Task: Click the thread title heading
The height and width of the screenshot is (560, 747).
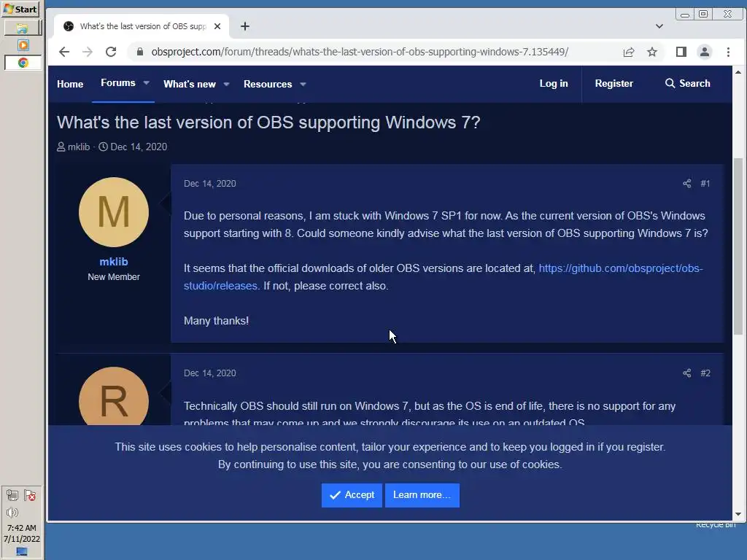Action: (x=268, y=122)
